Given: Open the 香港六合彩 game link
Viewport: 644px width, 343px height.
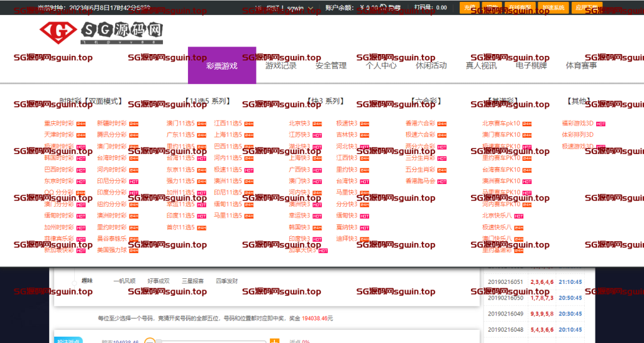Looking at the screenshot, I should click(420, 123).
